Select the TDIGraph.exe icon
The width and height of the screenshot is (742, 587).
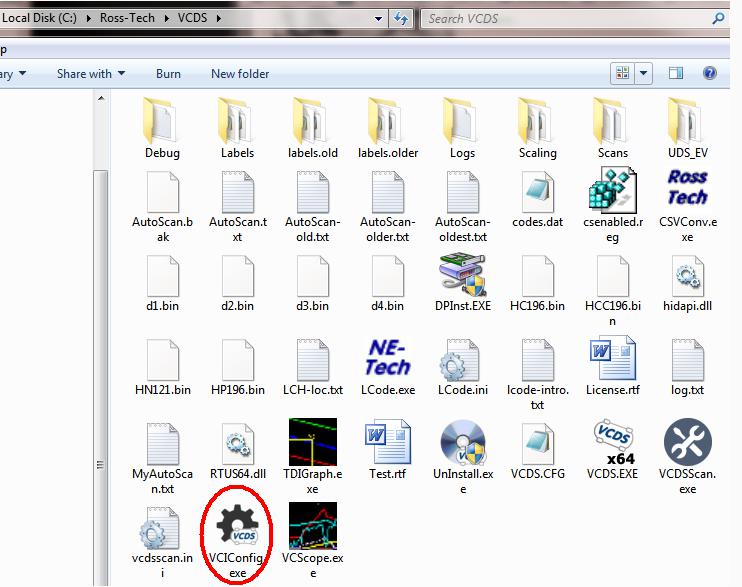[313, 442]
